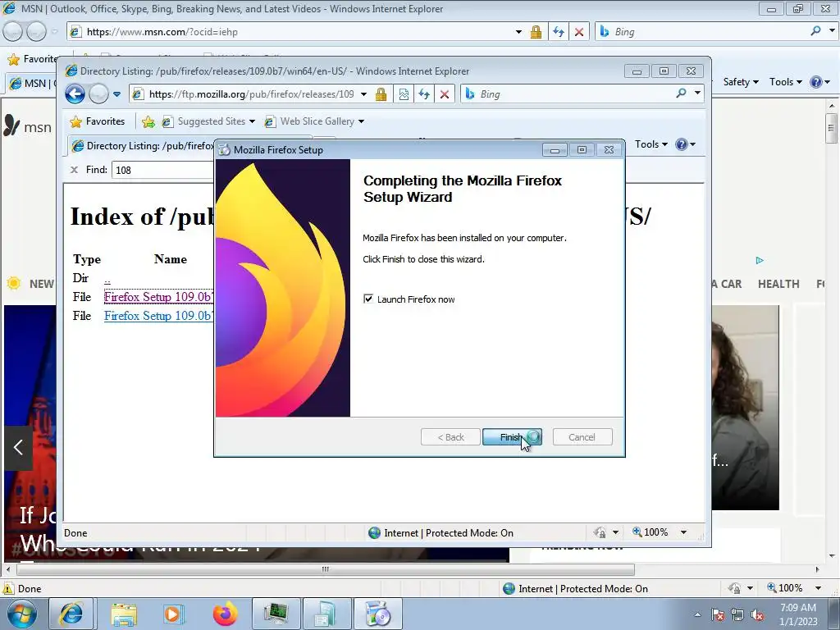Uncheck Launch Firefox now checkbox
The image size is (840, 630).
pyautogui.click(x=368, y=299)
